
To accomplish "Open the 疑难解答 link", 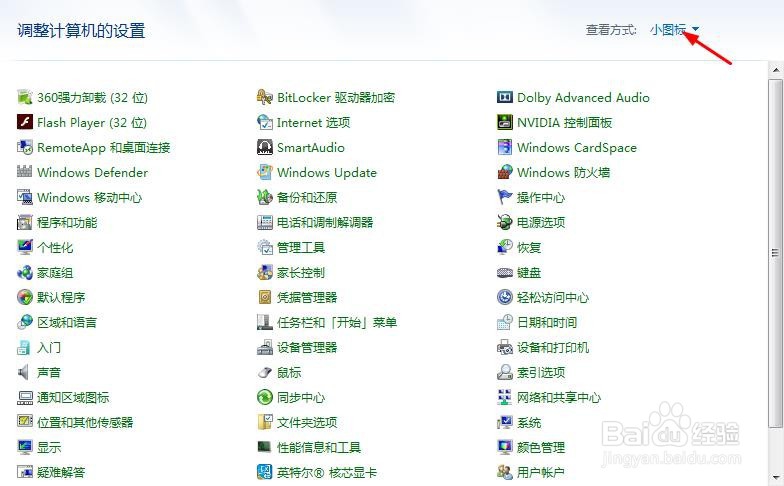I will coord(60,472).
